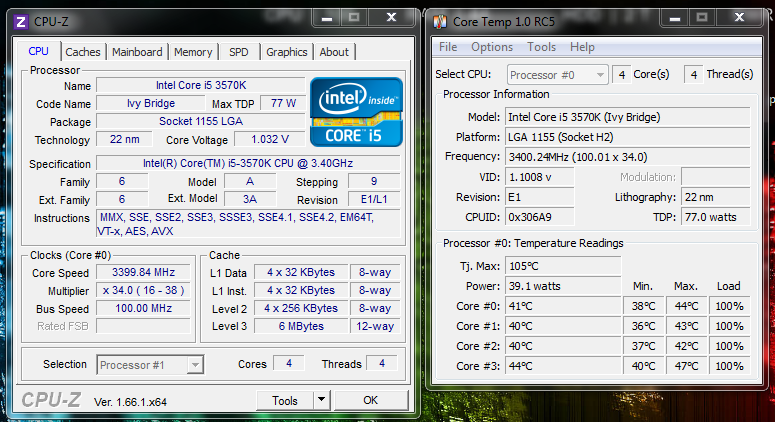Viewport: 775px width, 422px height.
Task: Click the Multiplier value x 34.0 ( 16 - 38 )
Action: (143, 291)
